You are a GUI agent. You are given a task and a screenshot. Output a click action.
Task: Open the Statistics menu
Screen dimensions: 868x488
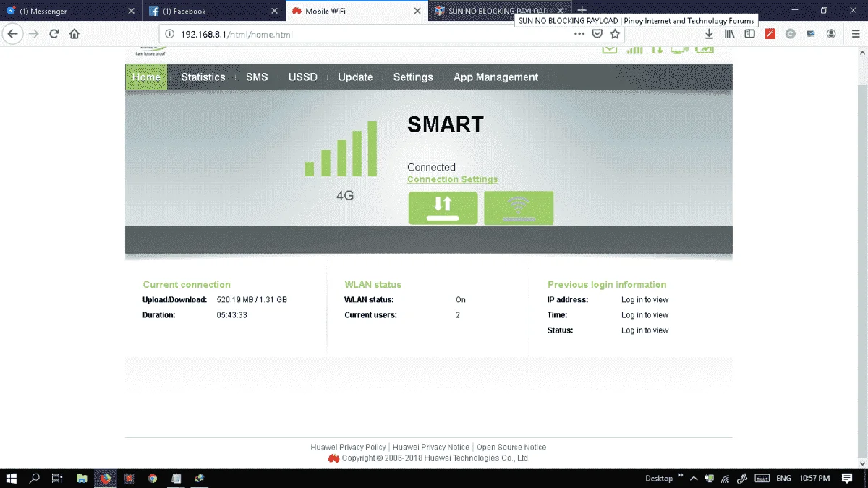coord(203,77)
